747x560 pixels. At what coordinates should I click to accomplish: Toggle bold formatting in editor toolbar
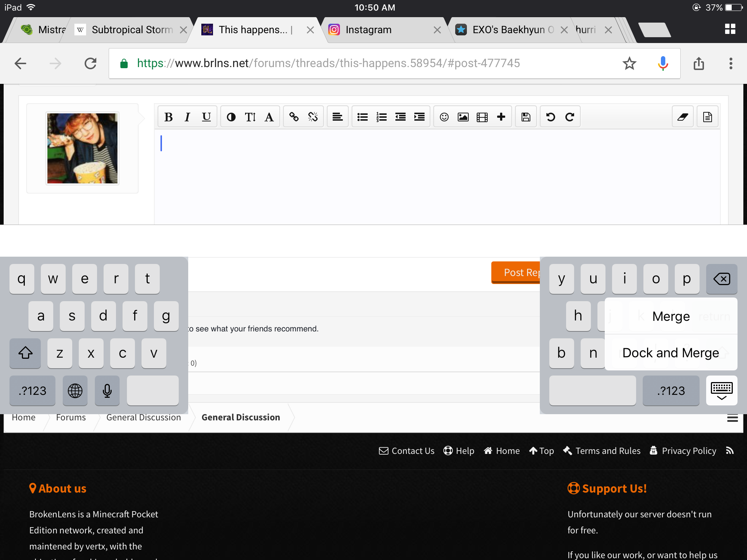(169, 117)
